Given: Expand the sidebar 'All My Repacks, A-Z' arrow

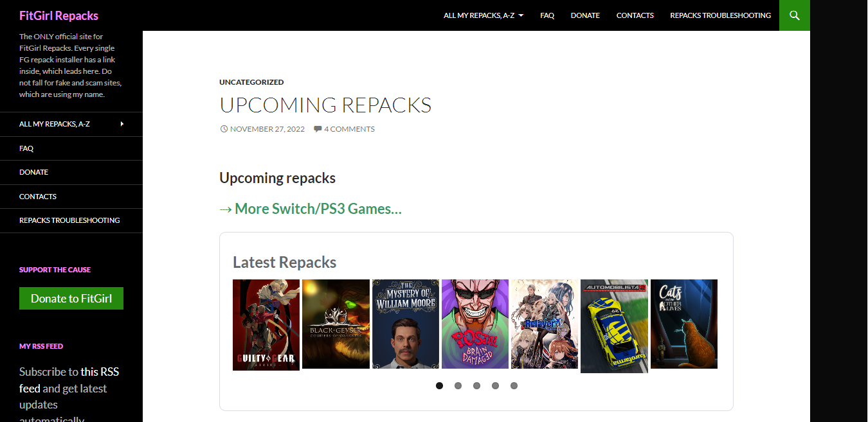Looking at the screenshot, I should pos(122,124).
